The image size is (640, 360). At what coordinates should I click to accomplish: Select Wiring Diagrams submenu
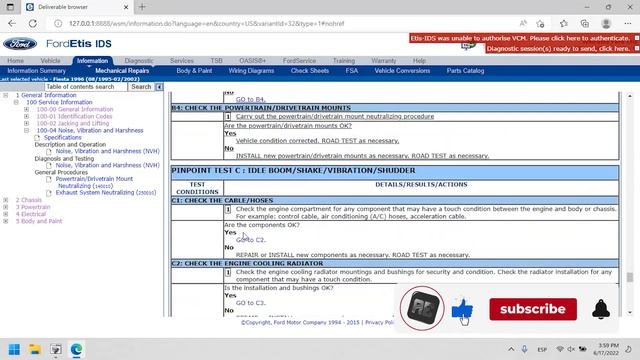pos(251,71)
